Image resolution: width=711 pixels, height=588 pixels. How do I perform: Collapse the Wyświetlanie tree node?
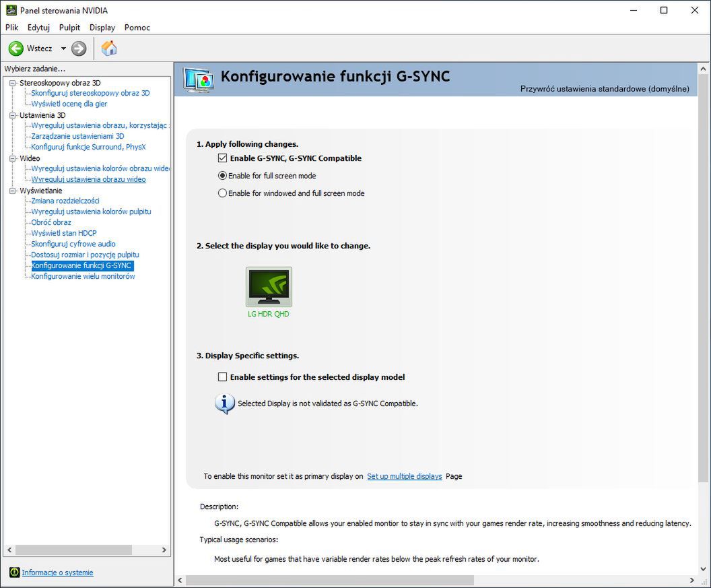tap(13, 191)
